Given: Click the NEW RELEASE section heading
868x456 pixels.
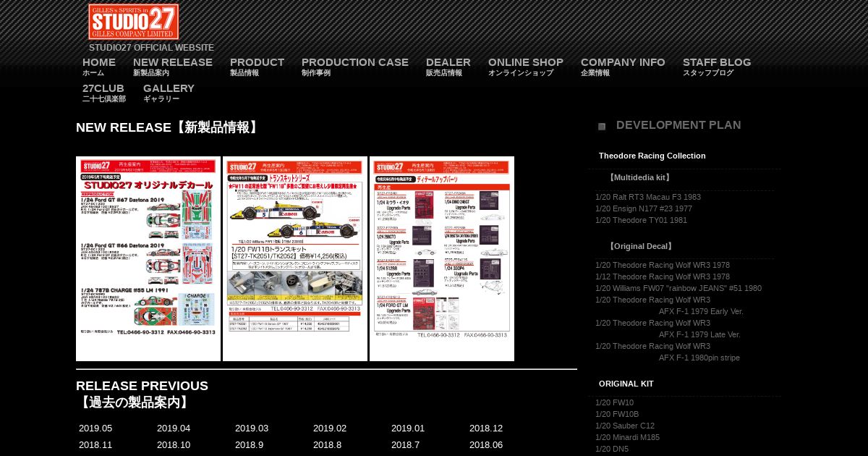Looking at the screenshot, I should pos(168,127).
